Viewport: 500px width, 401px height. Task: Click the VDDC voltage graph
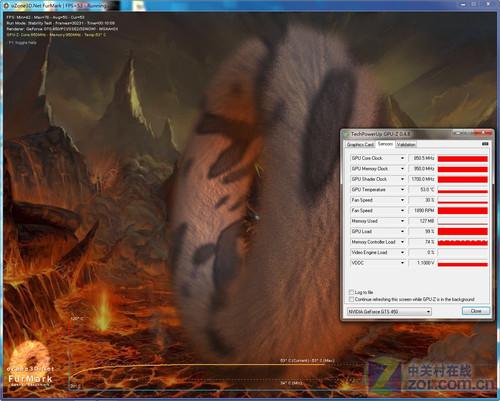click(x=463, y=263)
